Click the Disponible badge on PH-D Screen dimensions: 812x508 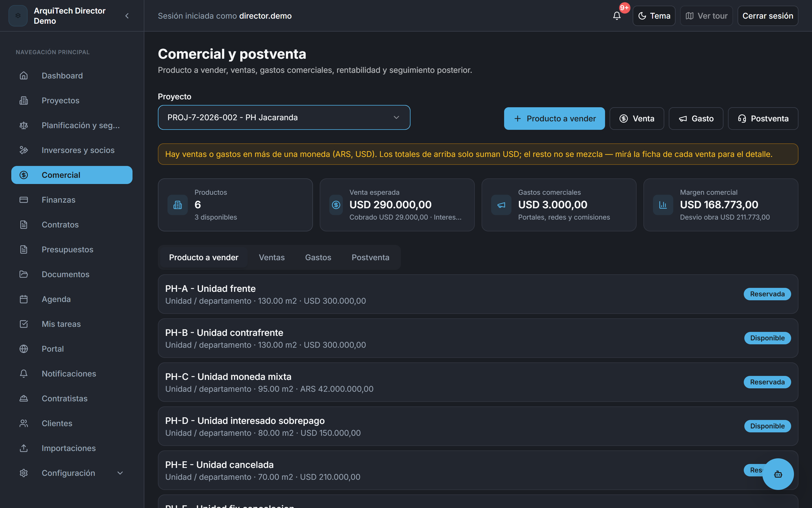point(767,426)
